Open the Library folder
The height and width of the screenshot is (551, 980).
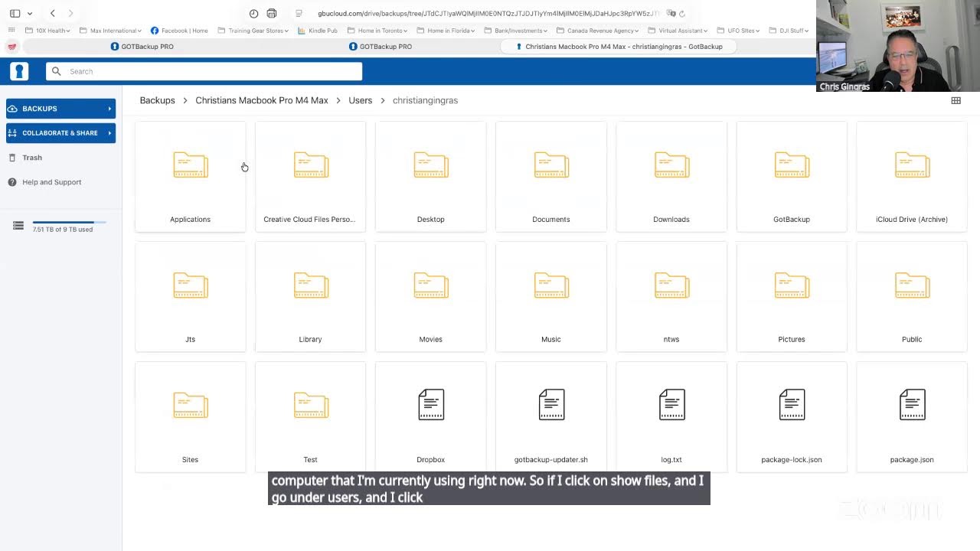(x=310, y=297)
